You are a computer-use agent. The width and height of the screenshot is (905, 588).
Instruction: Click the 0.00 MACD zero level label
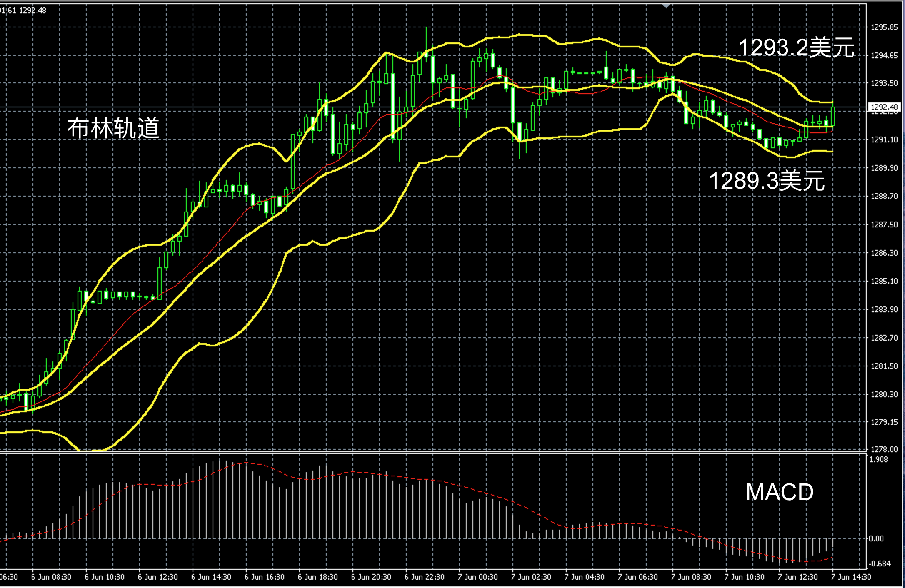(x=877, y=538)
